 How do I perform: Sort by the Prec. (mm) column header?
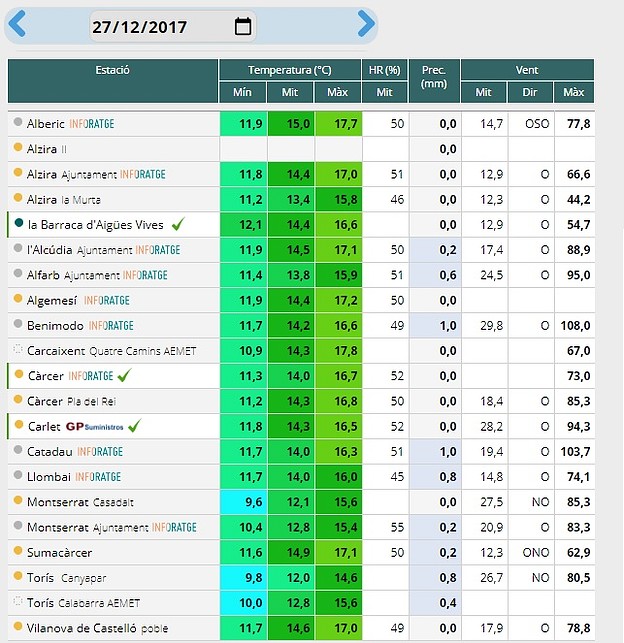434,81
